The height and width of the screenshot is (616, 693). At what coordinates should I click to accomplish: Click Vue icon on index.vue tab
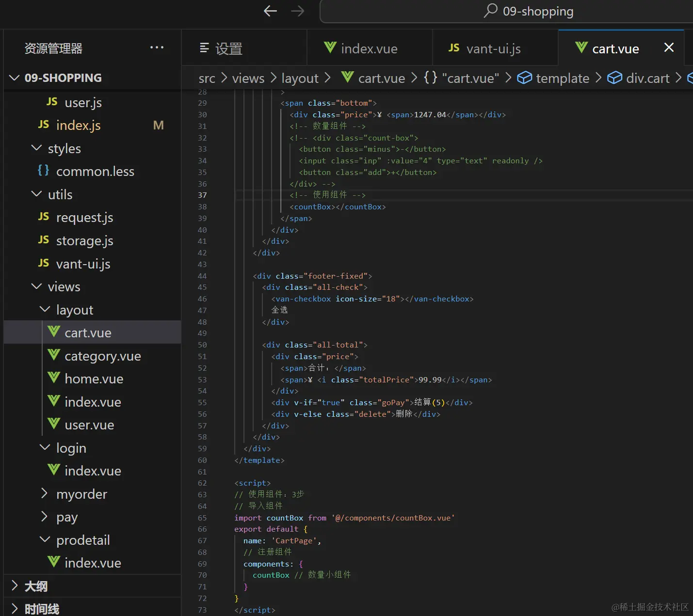pyautogui.click(x=330, y=47)
